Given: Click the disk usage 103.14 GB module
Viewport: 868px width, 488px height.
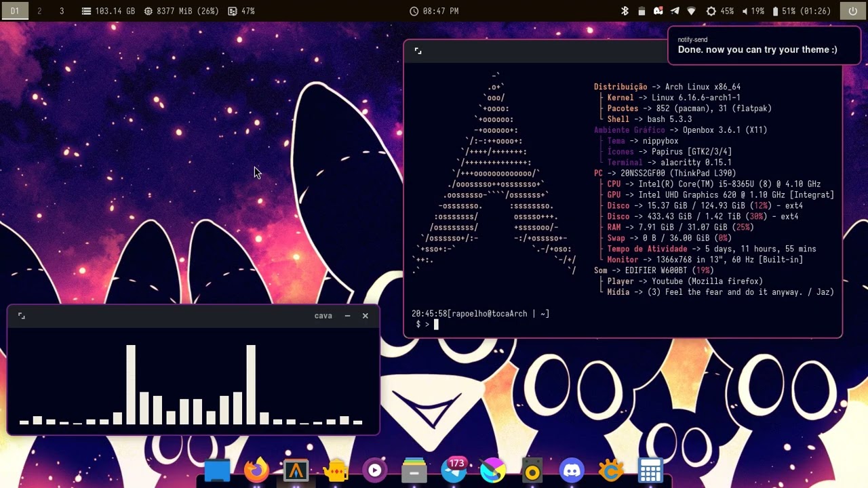Looking at the screenshot, I should (108, 11).
